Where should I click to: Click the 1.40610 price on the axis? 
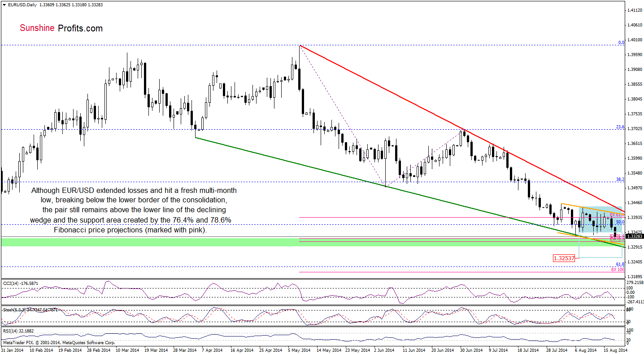[x=635, y=25]
